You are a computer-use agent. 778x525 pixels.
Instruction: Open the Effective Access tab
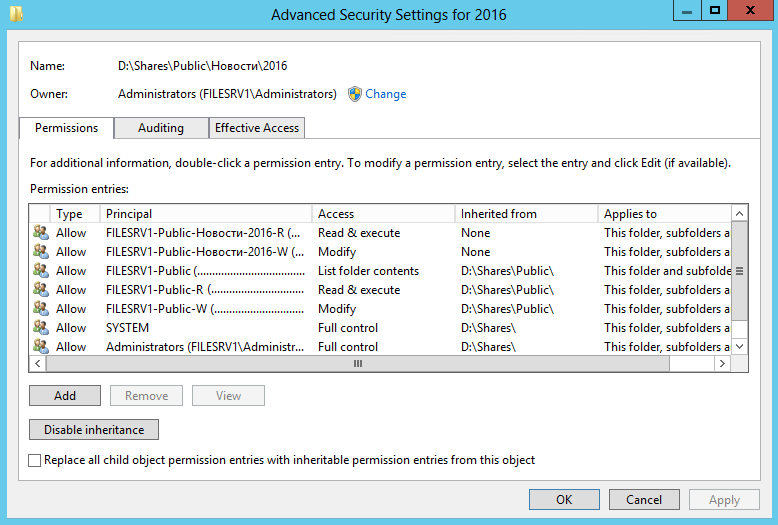tap(257, 128)
